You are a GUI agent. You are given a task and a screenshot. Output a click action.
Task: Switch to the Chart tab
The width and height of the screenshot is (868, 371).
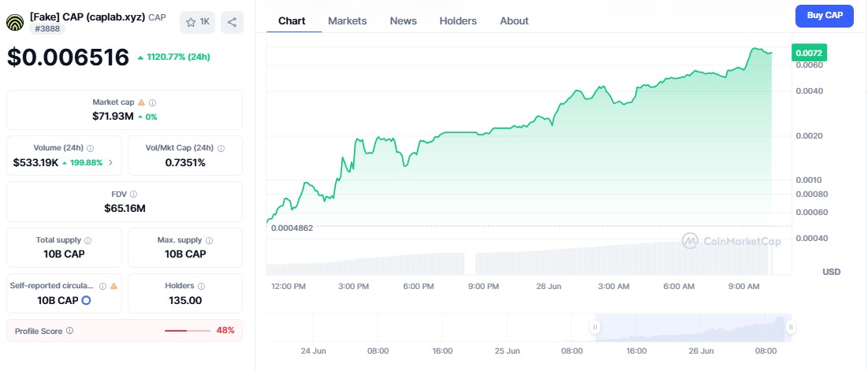(292, 21)
